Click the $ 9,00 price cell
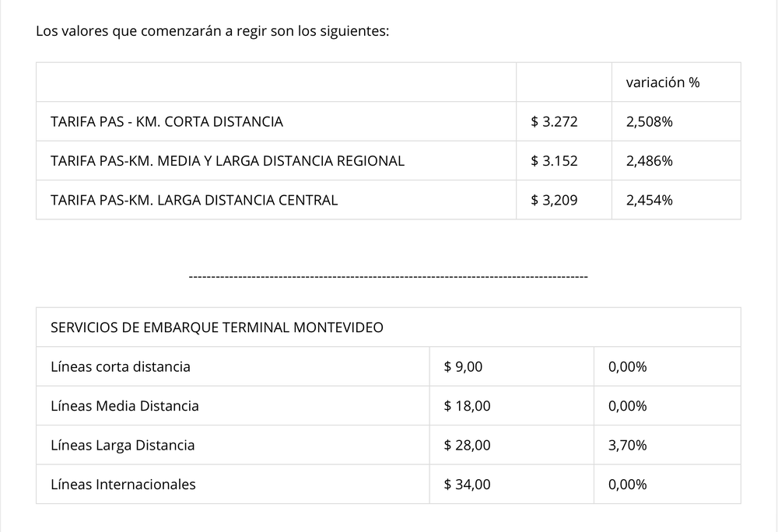This screenshot has width=778, height=532. pos(463,366)
